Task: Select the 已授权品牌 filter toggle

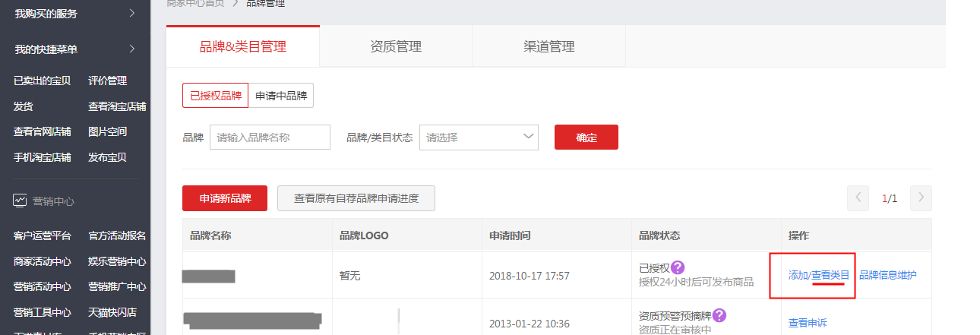Action: point(215,96)
